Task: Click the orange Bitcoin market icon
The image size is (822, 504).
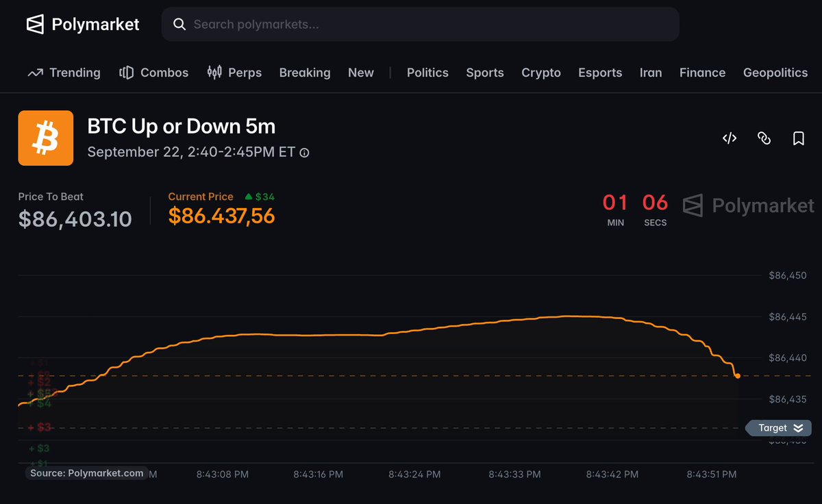Action: coord(46,138)
